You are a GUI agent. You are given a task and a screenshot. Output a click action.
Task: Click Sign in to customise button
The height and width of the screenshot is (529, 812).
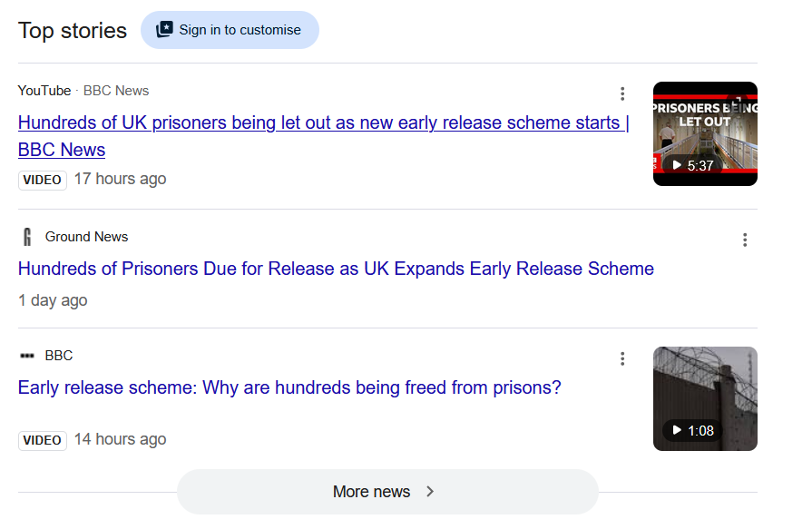pos(230,30)
